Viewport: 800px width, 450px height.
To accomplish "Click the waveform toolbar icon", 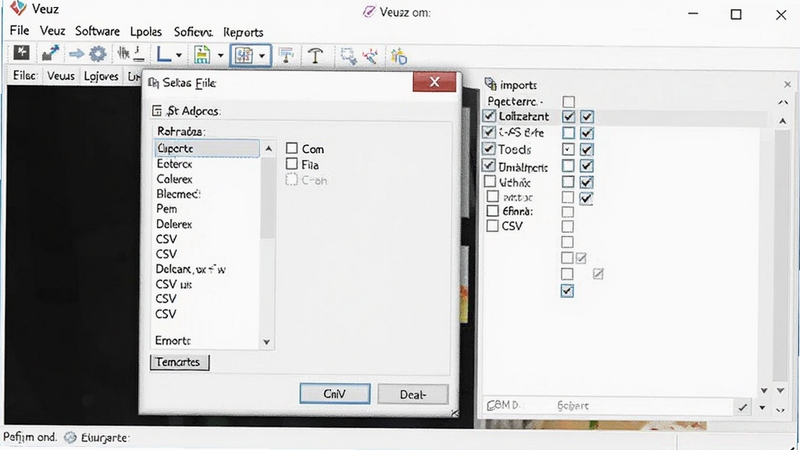I will 123,53.
